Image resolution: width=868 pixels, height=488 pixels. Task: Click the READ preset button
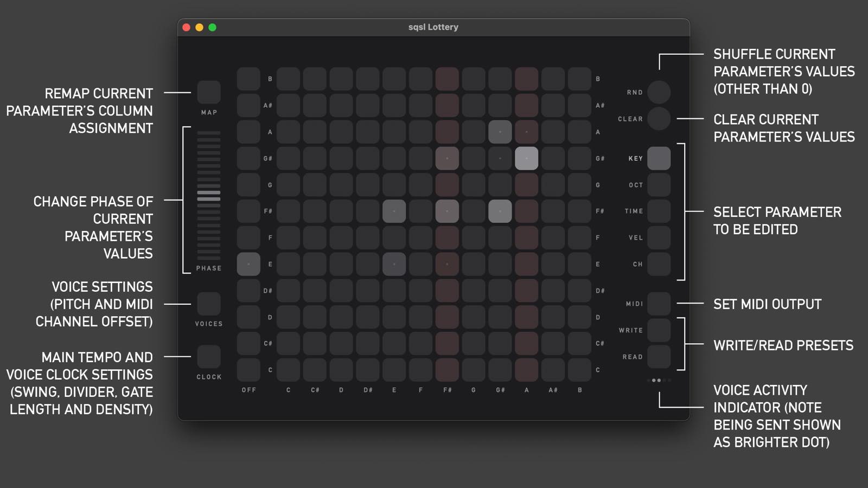point(659,357)
